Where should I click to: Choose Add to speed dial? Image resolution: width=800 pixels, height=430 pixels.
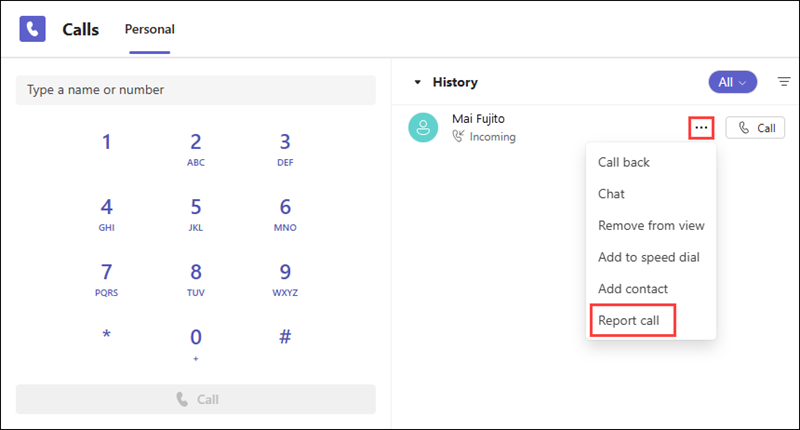coord(648,257)
